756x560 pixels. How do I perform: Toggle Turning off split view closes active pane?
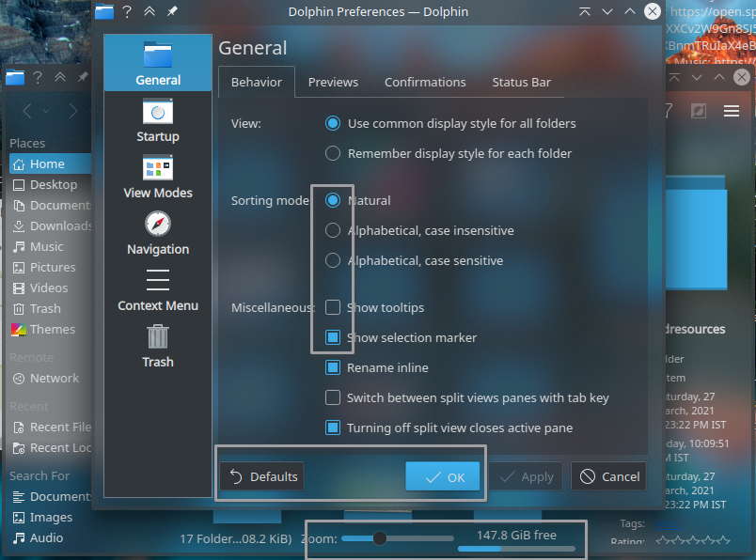(x=449, y=428)
